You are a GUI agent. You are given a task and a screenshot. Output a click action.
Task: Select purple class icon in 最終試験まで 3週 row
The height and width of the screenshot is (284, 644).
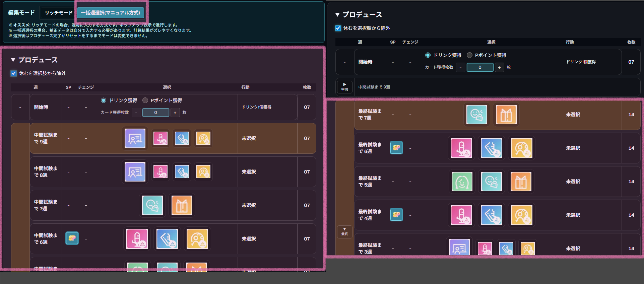pyautogui.click(x=459, y=247)
